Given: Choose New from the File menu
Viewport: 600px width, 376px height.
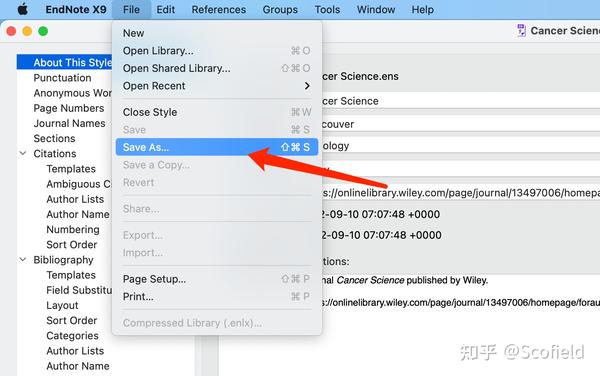Looking at the screenshot, I should click(217, 33).
